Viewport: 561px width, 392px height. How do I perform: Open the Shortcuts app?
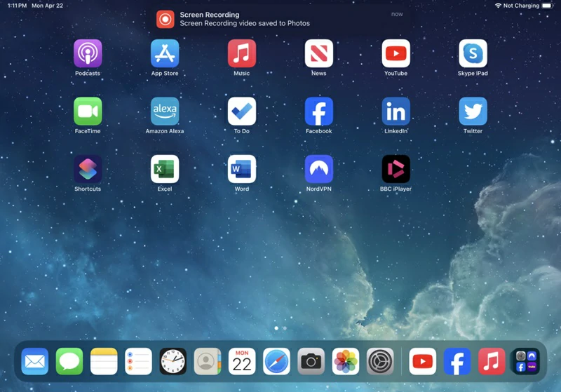click(x=88, y=169)
